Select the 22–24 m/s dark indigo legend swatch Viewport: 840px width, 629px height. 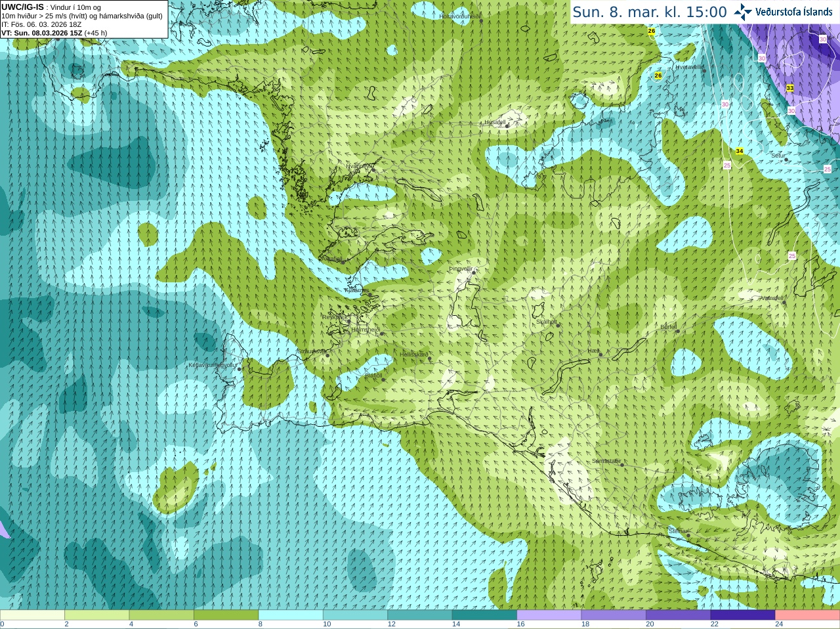point(743,615)
